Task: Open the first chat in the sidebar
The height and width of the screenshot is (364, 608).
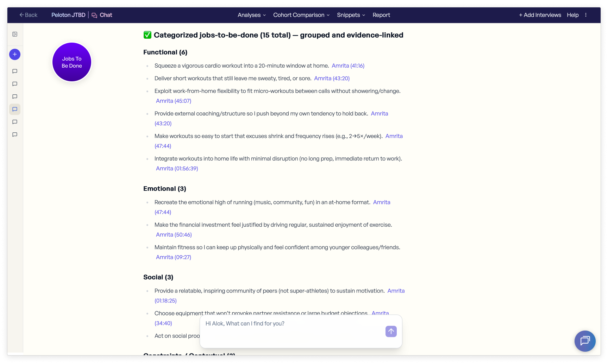Action: click(x=15, y=71)
